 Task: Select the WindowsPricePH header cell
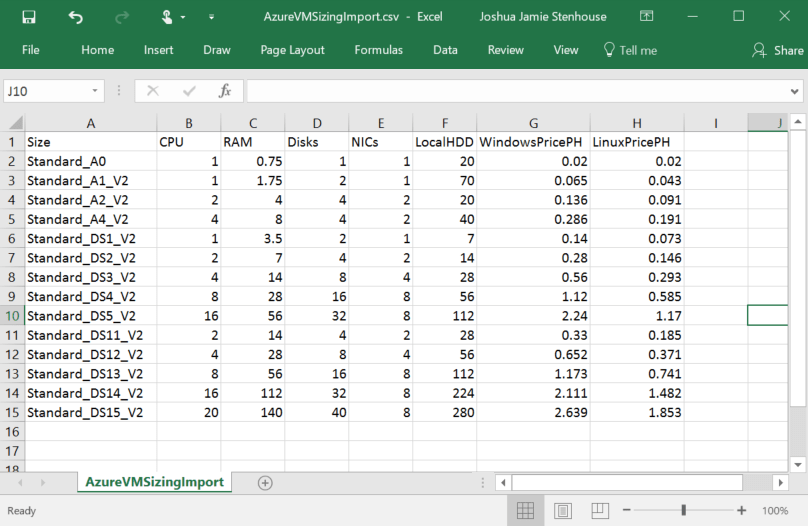[x=533, y=142]
